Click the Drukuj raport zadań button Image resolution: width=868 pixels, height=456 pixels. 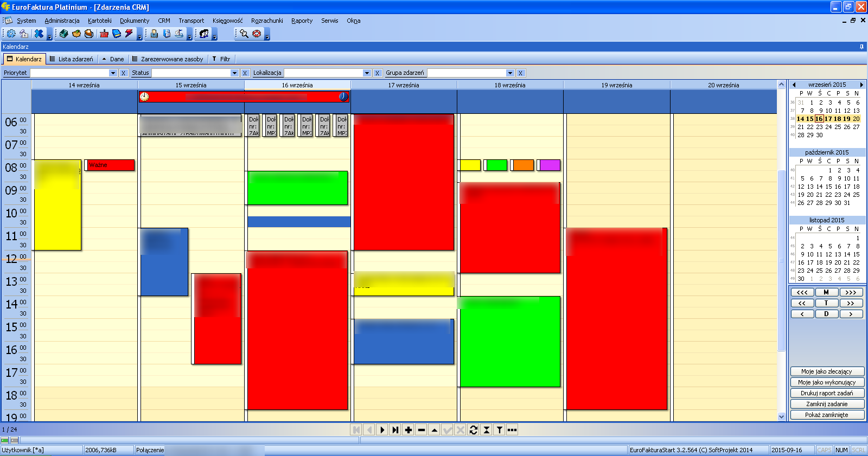(x=827, y=393)
